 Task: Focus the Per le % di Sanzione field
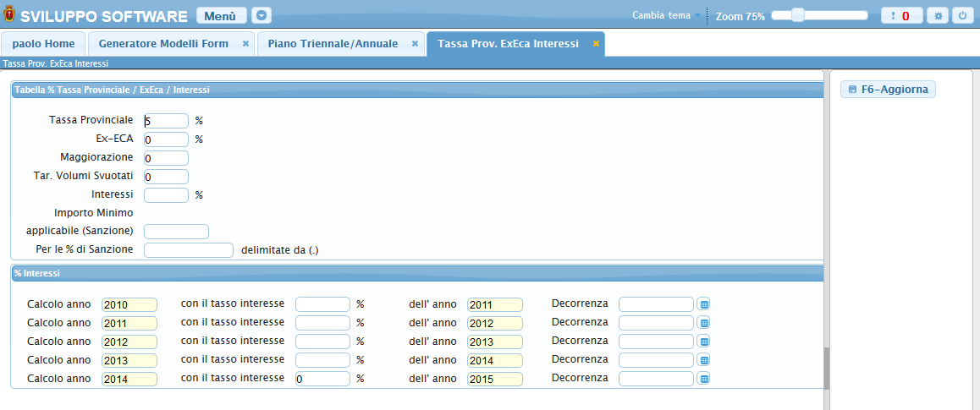point(189,250)
